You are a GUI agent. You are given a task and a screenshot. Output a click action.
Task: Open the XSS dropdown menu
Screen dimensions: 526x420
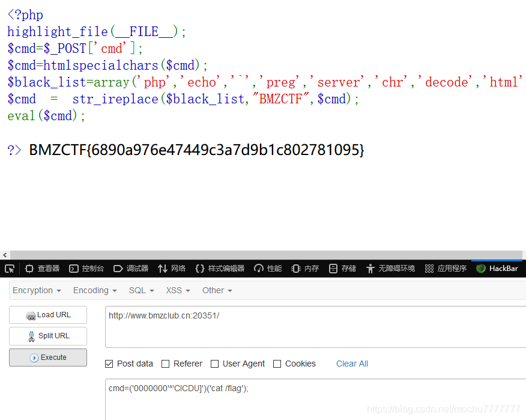178,290
